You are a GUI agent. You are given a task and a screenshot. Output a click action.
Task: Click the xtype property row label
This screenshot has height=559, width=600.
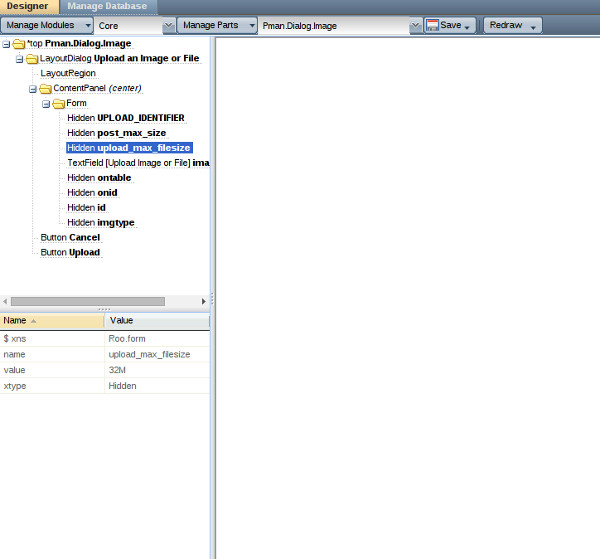coord(15,386)
